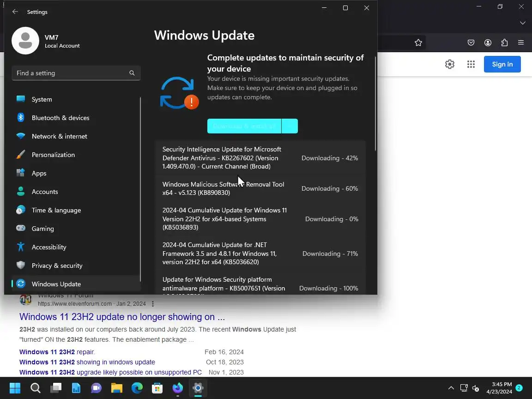Switch to the Settings app taskbar icon
The height and width of the screenshot is (399, 532).
click(198, 388)
